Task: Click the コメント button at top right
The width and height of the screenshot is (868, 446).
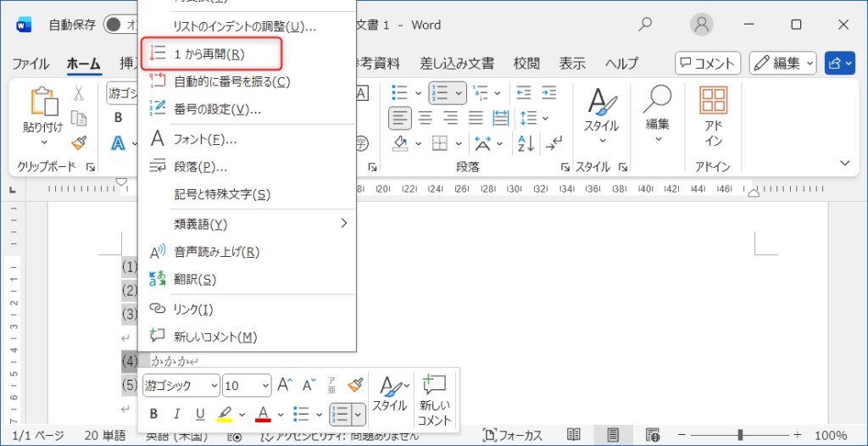Action: click(708, 63)
